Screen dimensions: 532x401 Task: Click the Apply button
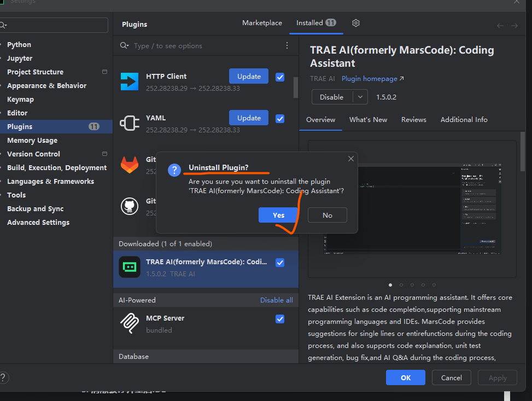[x=498, y=377]
